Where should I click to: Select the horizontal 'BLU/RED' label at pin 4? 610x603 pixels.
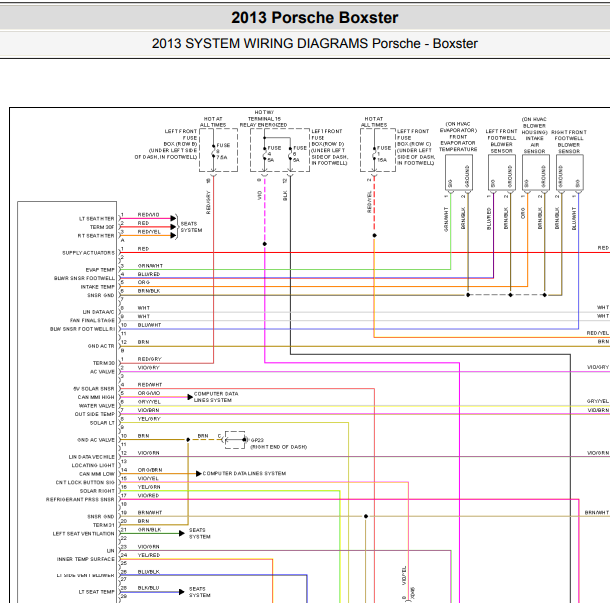(x=149, y=275)
